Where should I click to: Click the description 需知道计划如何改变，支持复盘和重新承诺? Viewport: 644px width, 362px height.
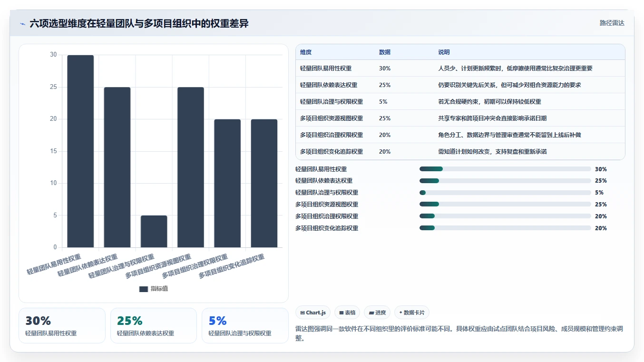492,152
